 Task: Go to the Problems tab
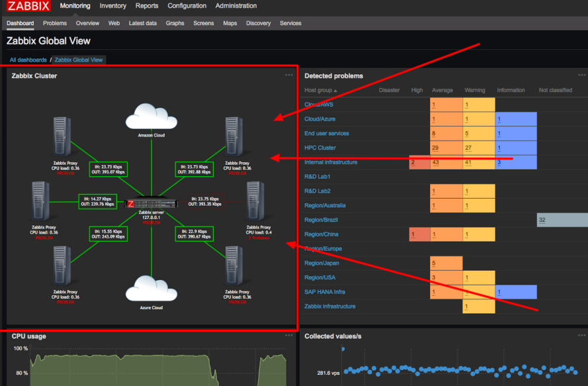pyautogui.click(x=55, y=23)
